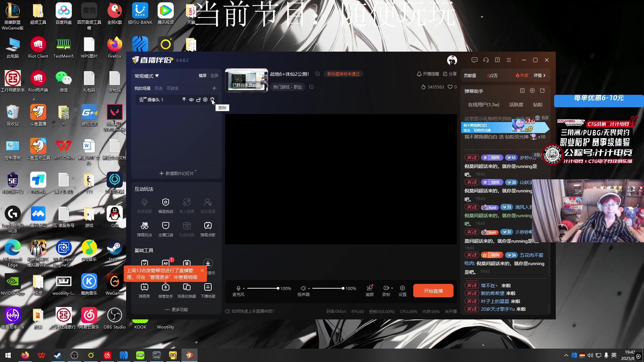Open 主播口袋 streamer pocket
Image resolution: width=644 pixels, height=362 pixels.
coord(166,229)
